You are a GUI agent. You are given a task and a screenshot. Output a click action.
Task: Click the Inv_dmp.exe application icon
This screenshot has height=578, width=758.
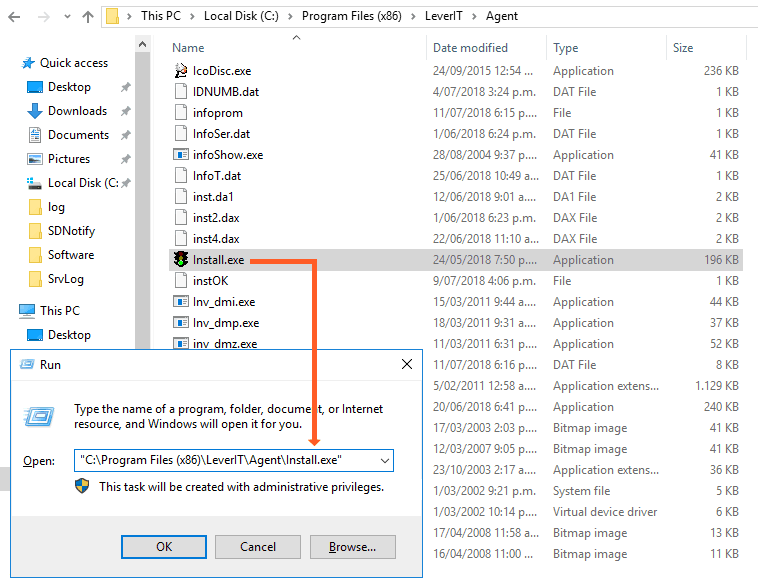tap(181, 323)
